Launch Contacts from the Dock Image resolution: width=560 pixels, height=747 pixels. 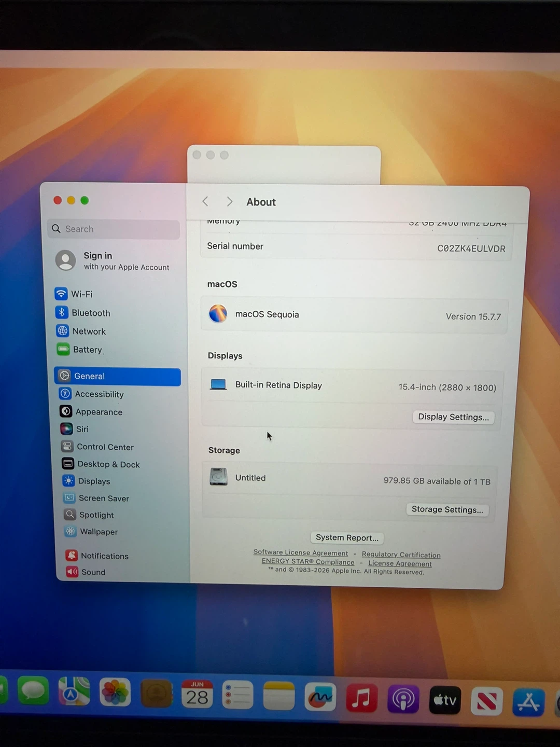pos(156,694)
